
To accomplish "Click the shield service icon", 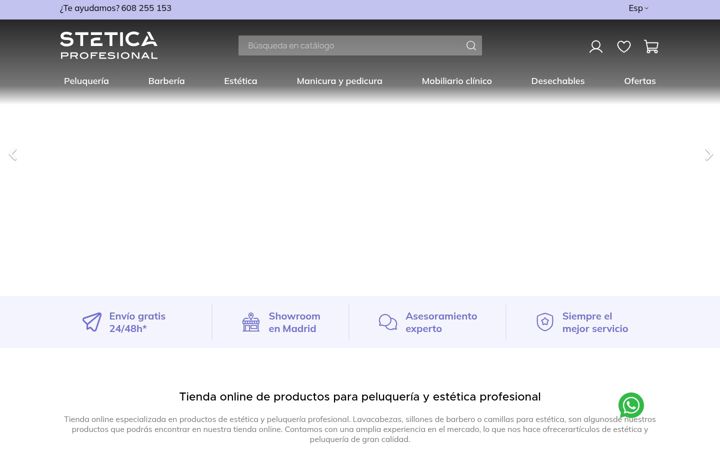I will point(545,322).
